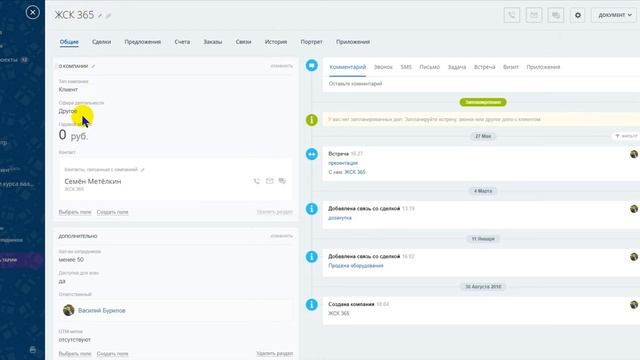The width and height of the screenshot is (640, 360).
Task: Click Удалить раздел in the О компании section
Action: tap(275, 212)
